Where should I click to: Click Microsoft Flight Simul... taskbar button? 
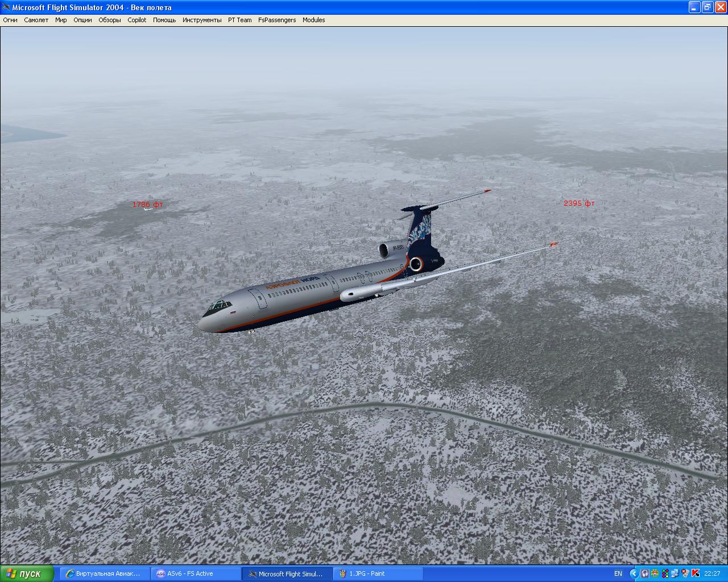[x=287, y=573]
